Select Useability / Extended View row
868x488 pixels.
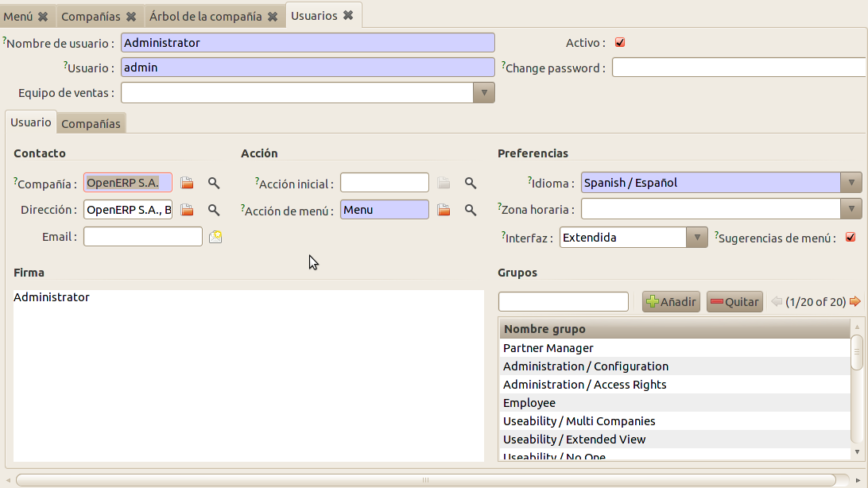675,440
